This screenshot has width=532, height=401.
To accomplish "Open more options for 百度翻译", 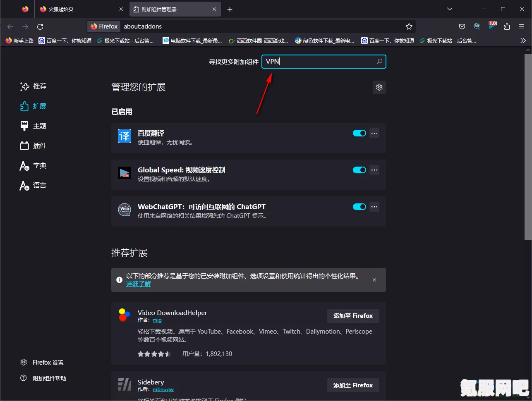I will click(x=374, y=133).
